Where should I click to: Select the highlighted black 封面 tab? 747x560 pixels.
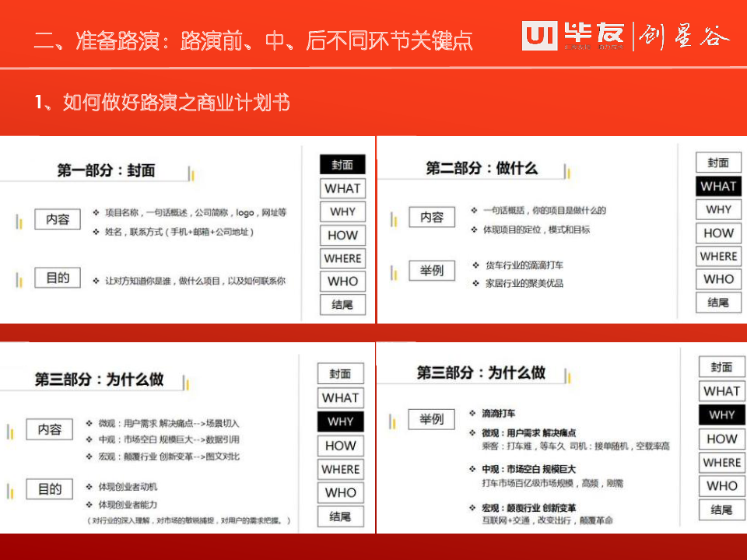pyautogui.click(x=342, y=165)
